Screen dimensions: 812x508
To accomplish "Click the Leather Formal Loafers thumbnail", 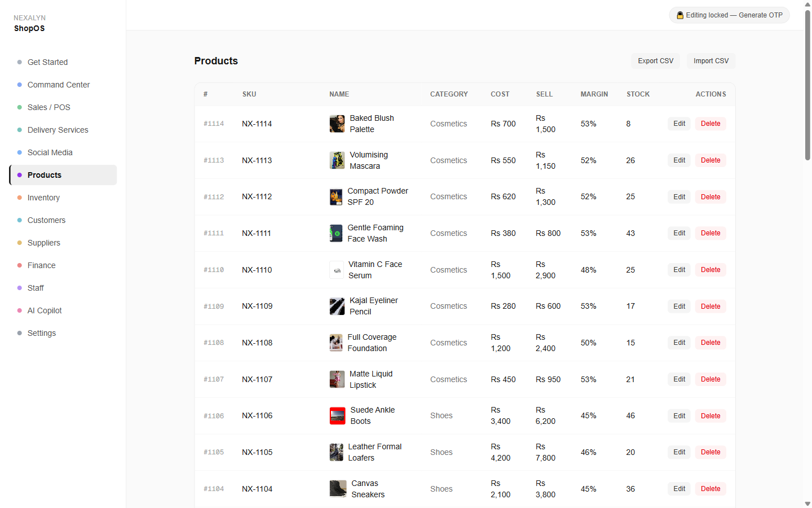I will 337,452.
